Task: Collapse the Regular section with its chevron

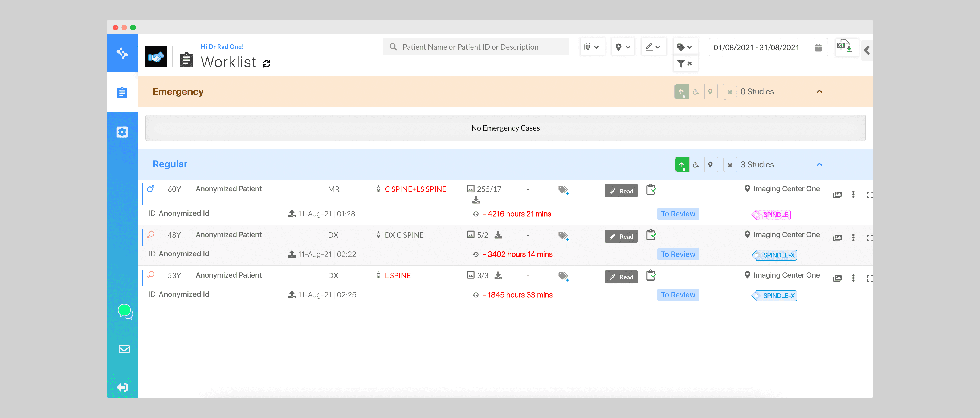Action: click(x=819, y=164)
